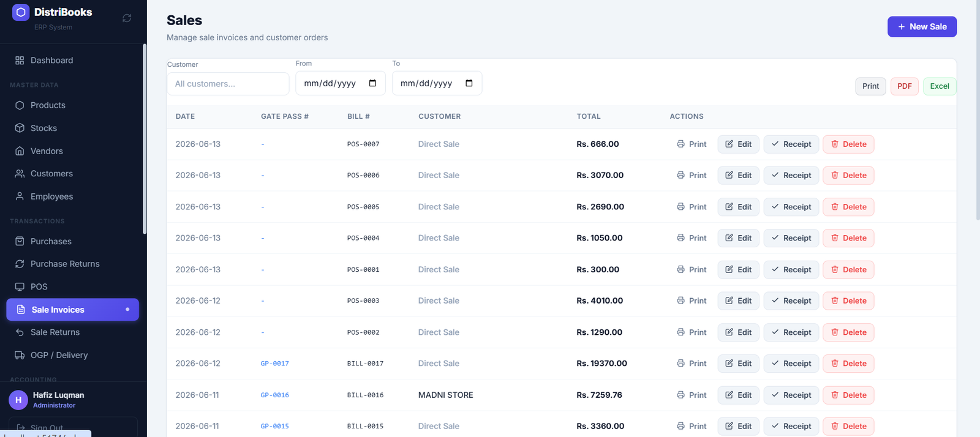Print invoice POS-0004
980x437 pixels.
coord(692,238)
